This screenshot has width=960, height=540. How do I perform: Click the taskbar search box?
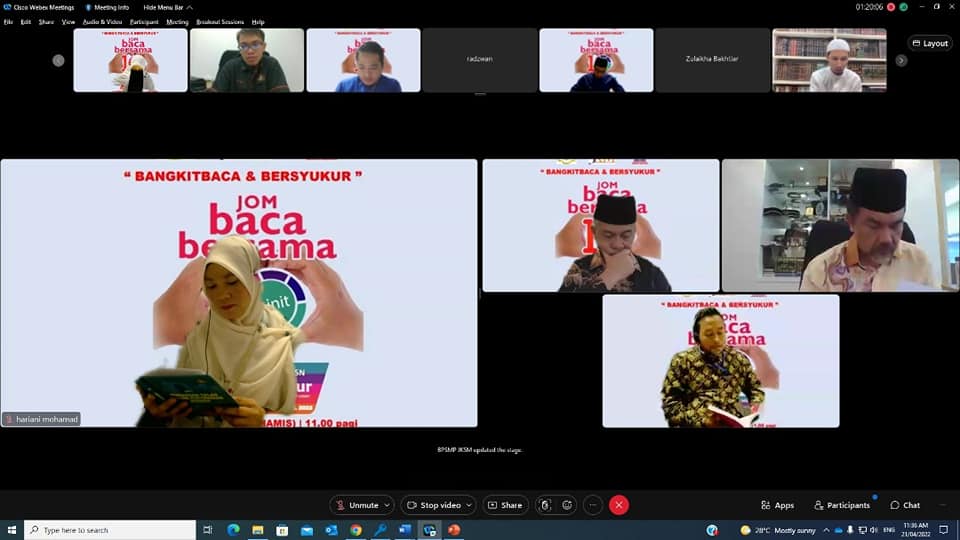click(110, 530)
